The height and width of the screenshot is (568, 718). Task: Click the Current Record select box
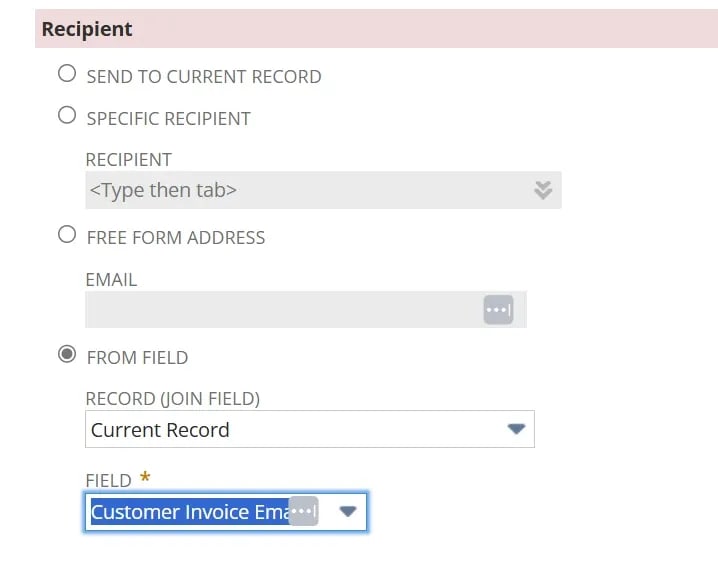[x=310, y=429]
